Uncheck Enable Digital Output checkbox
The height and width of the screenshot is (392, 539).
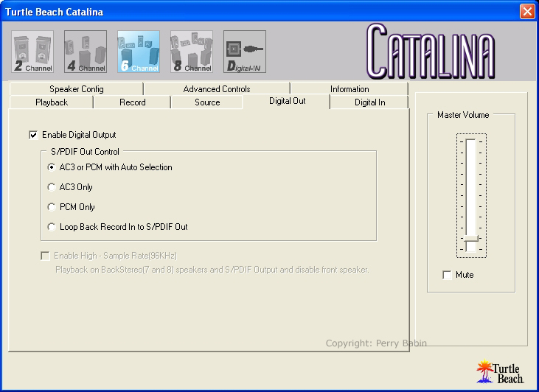pyautogui.click(x=33, y=135)
